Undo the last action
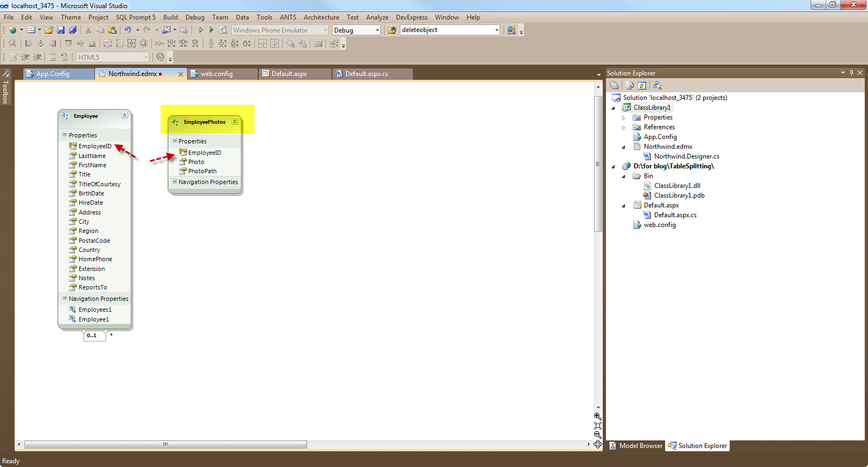This screenshot has height=467, width=868. (x=128, y=30)
